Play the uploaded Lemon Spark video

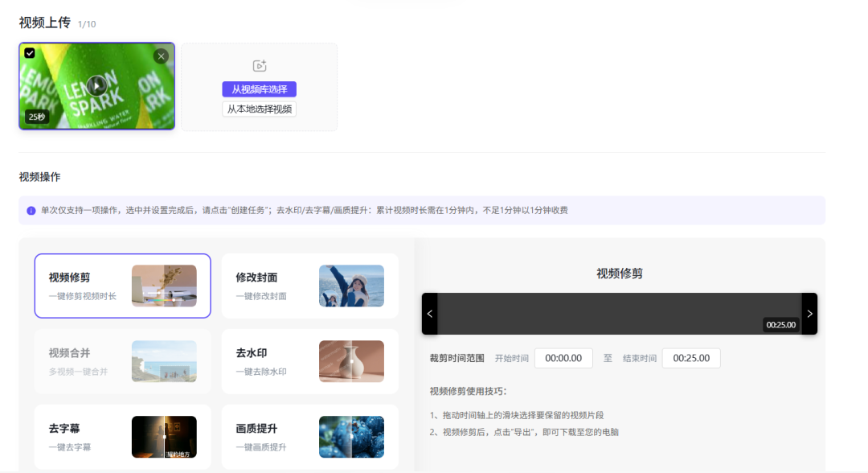click(x=96, y=85)
